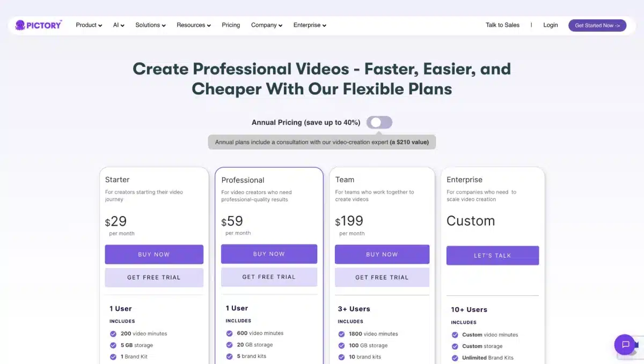
Task: Click the $199 price text
Action: pyautogui.click(x=349, y=221)
